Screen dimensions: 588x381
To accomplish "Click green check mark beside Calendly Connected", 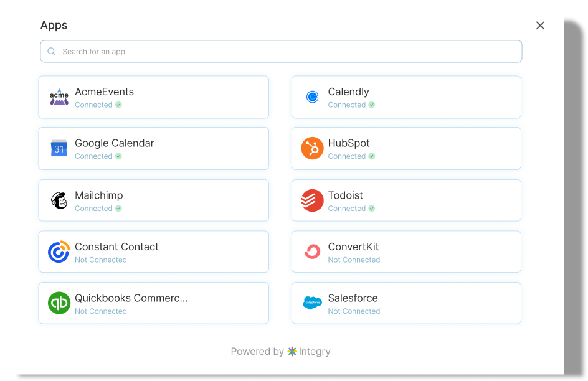I will 372,105.
